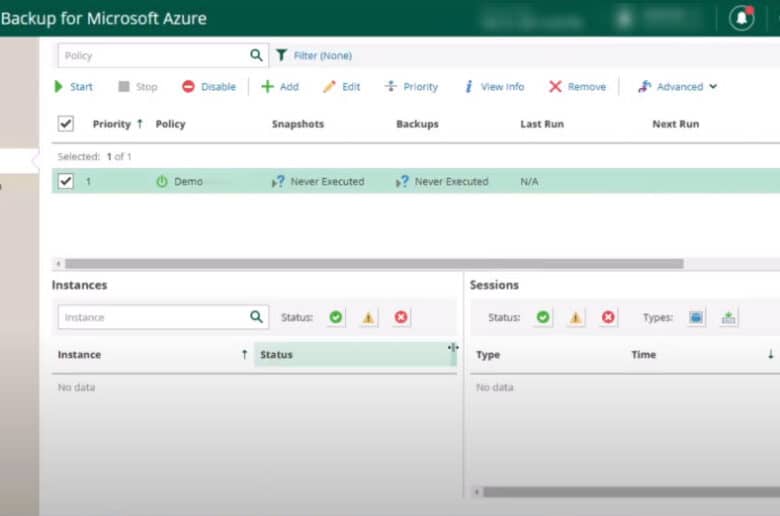The width and height of the screenshot is (780, 516).
Task: Open the Priority settings button
Action: tap(411, 87)
